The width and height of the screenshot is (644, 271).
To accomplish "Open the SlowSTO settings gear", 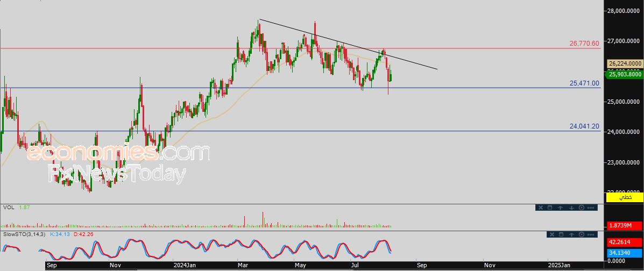I will point(582,234).
